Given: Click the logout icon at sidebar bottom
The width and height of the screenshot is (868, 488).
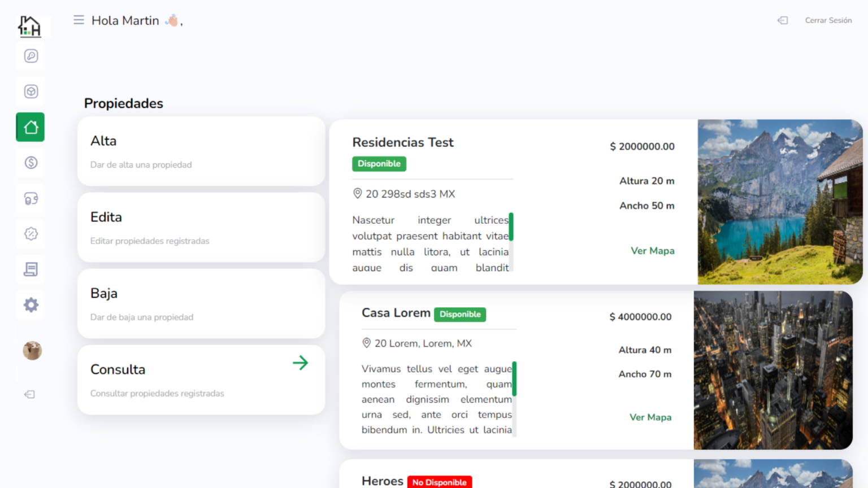Looking at the screenshot, I should pos(30,394).
